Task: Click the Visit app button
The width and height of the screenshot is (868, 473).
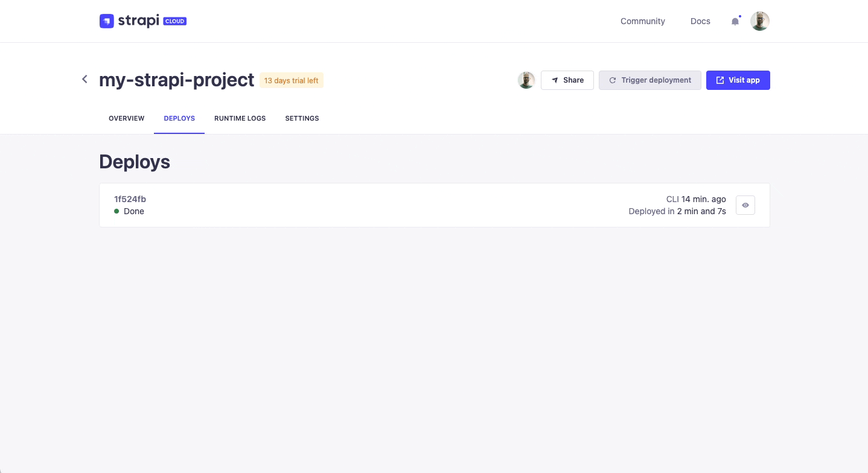Action: coord(738,80)
